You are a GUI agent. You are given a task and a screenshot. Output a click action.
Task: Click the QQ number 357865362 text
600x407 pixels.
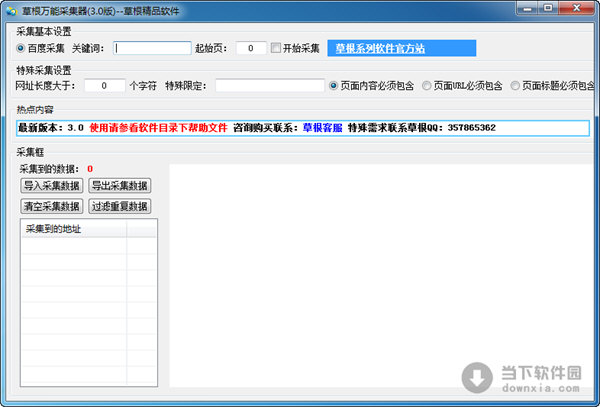pyautogui.click(x=471, y=128)
